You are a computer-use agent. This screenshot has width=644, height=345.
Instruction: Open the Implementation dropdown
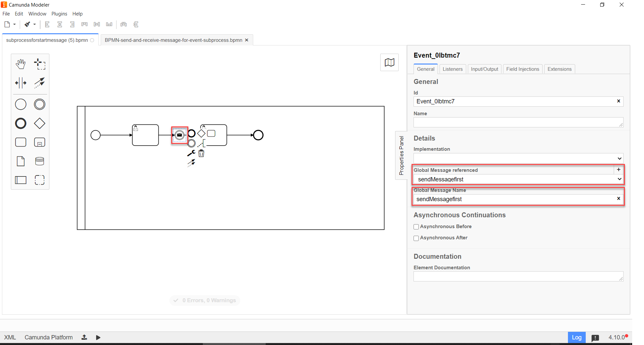pos(518,158)
